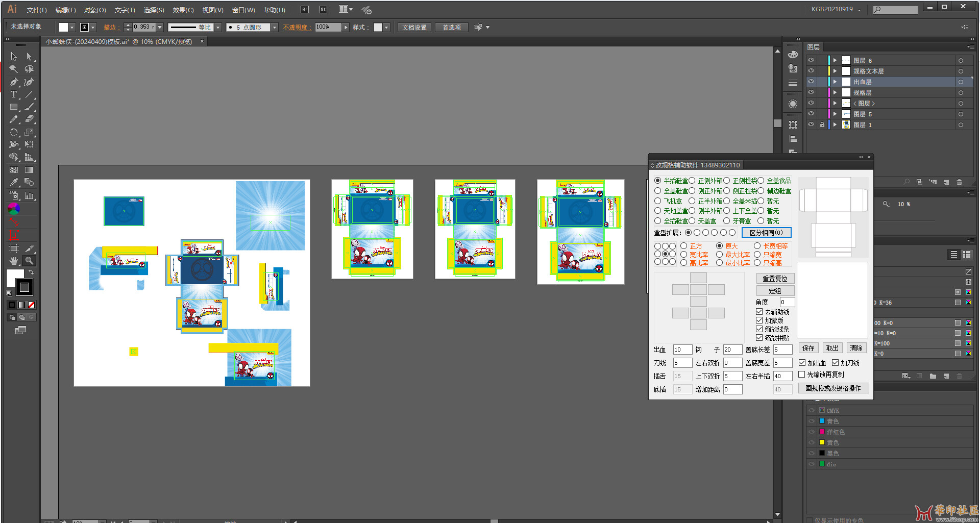Select the Rectangle tool

click(14, 107)
